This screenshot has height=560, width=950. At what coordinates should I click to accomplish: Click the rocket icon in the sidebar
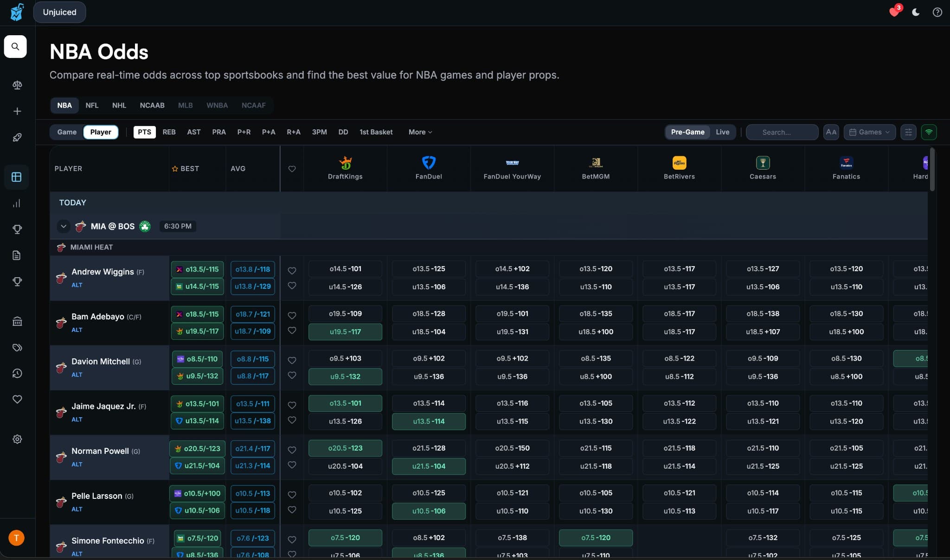click(x=17, y=137)
